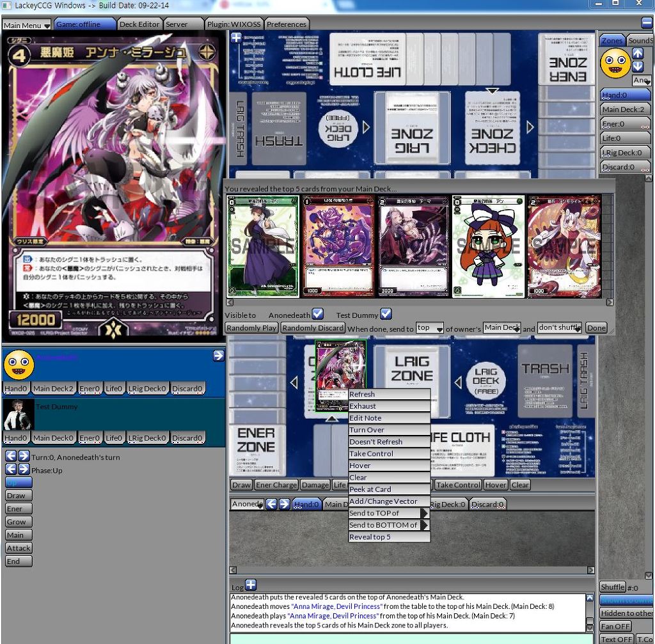This screenshot has height=644, width=655.
Task: Choose Edit Note from the context menu
Action: point(389,418)
